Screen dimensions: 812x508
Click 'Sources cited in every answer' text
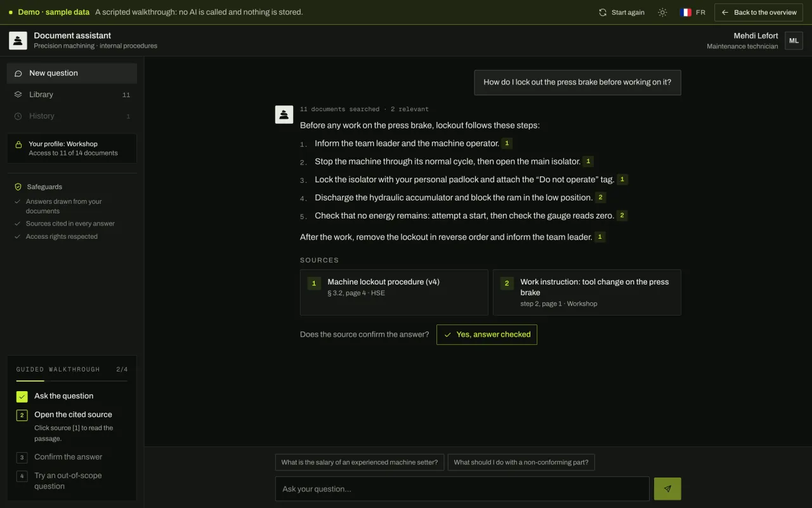tap(70, 224)
